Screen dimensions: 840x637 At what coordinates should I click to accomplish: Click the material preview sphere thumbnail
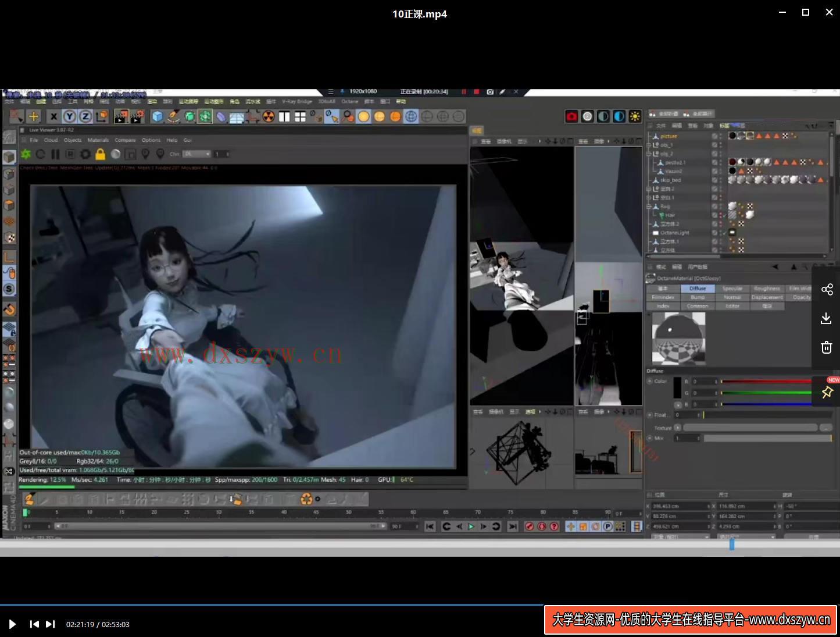[x=678, y=338]
